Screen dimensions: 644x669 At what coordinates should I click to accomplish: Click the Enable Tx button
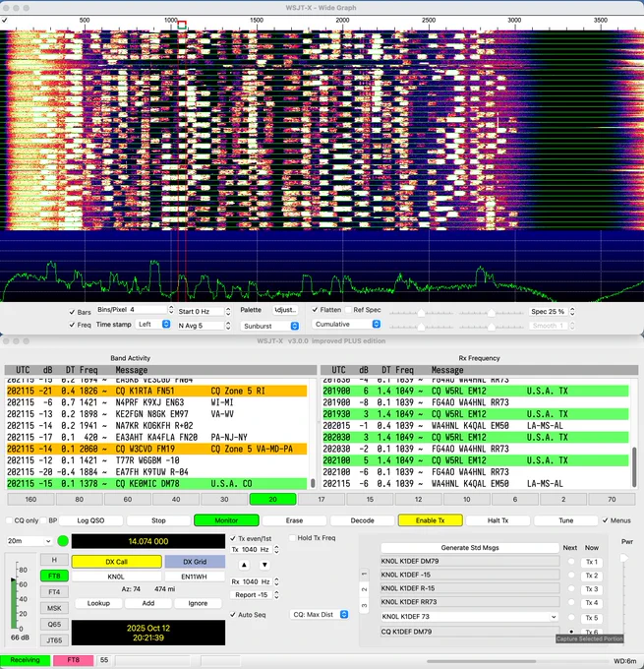coord(431,520)
